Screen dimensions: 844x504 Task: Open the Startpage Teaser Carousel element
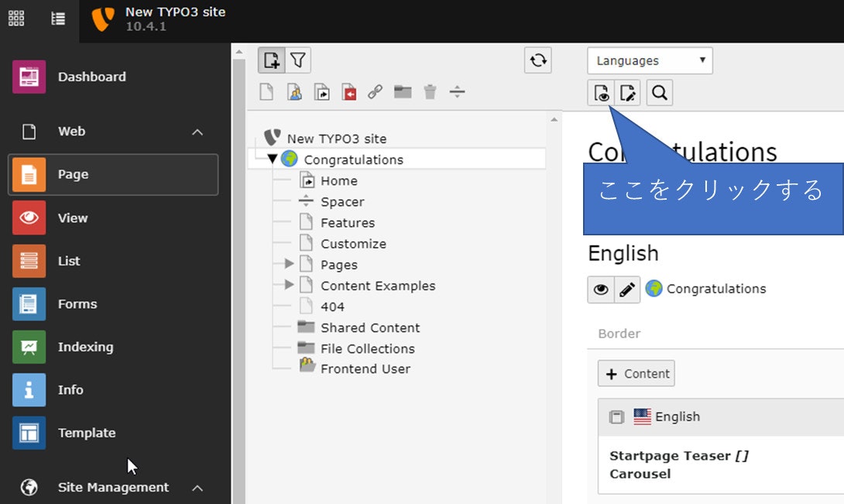(678, 465)
